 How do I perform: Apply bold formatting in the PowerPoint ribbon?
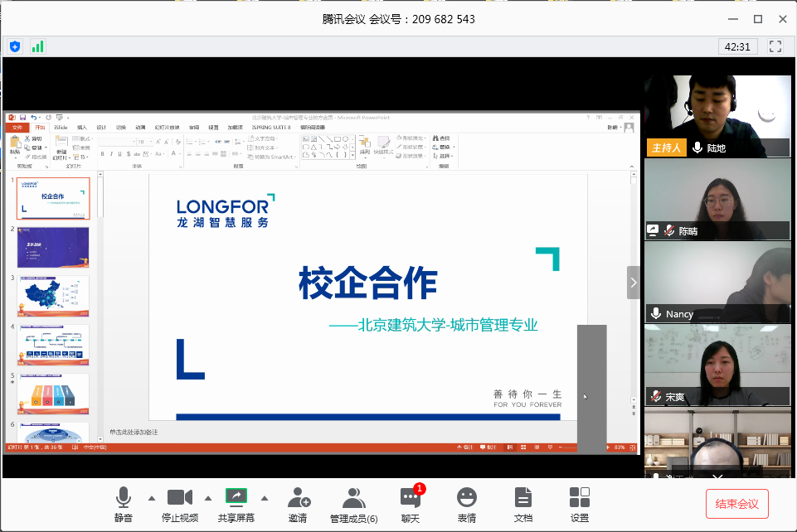102,154
